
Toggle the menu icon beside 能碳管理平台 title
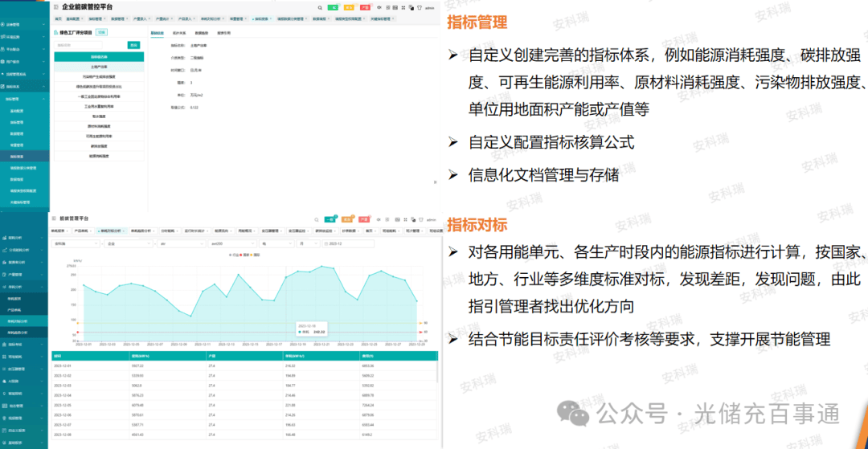coord(54,219)
